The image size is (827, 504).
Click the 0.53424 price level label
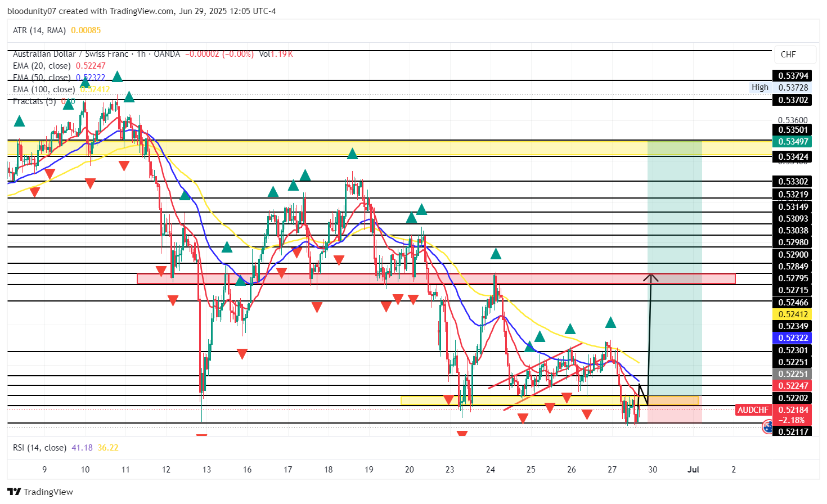click(793, 157)
